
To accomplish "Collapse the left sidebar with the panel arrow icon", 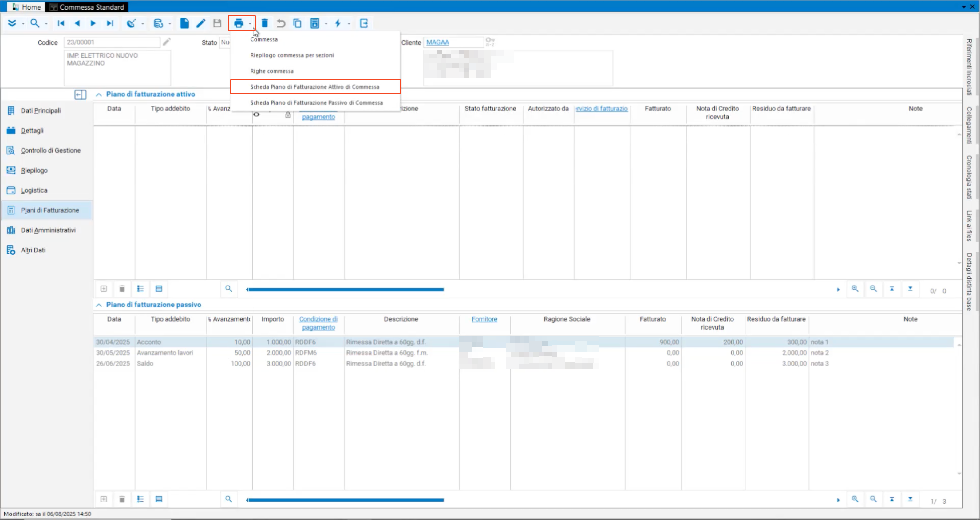I will [80, 94].
